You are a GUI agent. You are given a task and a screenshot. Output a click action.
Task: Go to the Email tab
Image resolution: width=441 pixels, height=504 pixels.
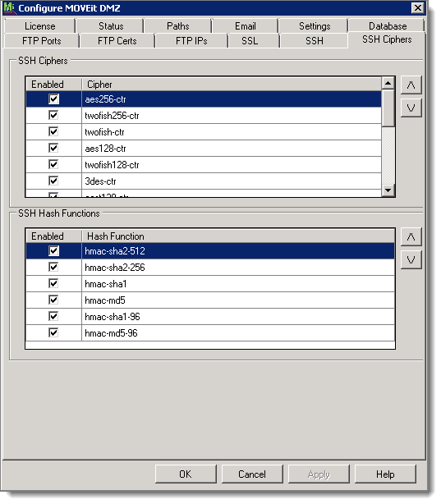[245, 26]
